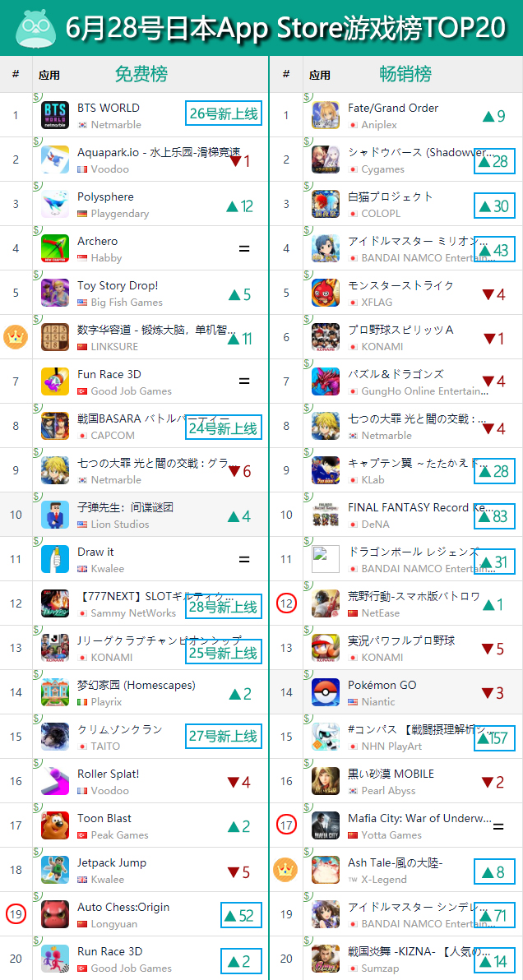Select the 畅销榜 column heading
The image size is (523, 980).
[x=405, y=74]
